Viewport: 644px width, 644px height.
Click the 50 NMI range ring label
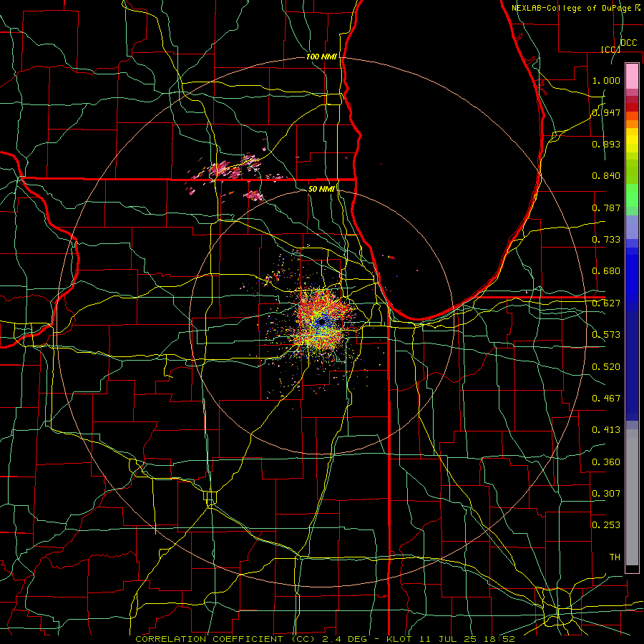321,189
